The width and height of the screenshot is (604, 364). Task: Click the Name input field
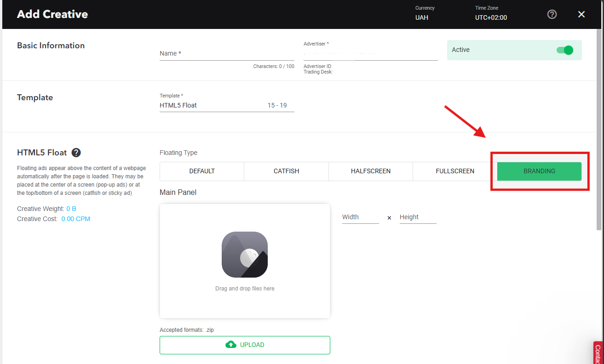pos(226,53)
